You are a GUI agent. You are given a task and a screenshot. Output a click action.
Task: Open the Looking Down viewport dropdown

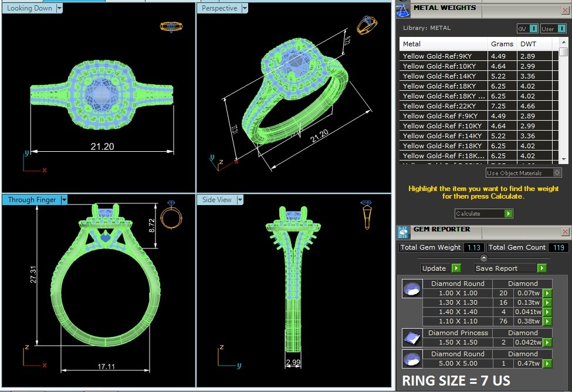pos(59,8)
